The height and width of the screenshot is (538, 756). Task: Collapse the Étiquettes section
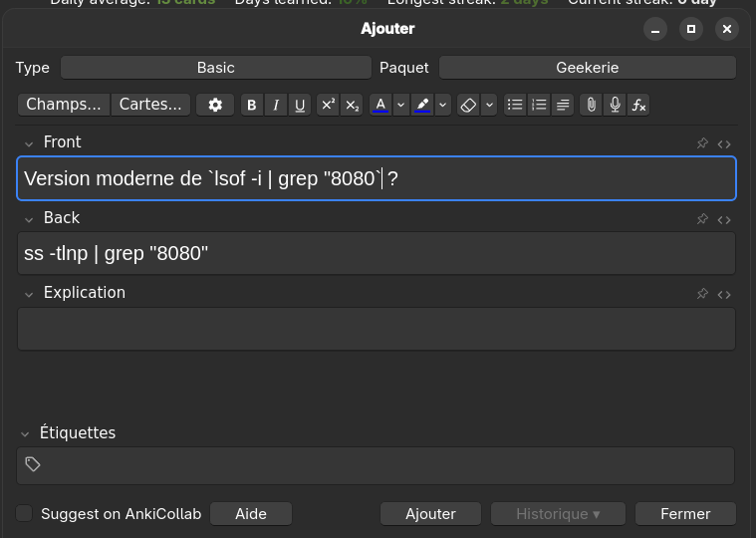coord(25,433)
